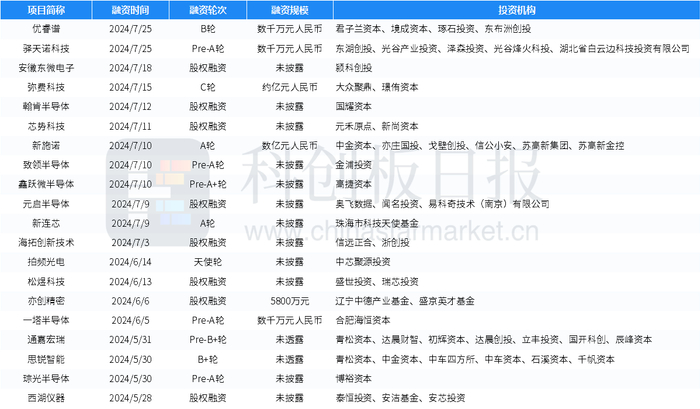Click the date 2024/6/14
The height and width of the screenshot is (409, 700).
point(130,262)
